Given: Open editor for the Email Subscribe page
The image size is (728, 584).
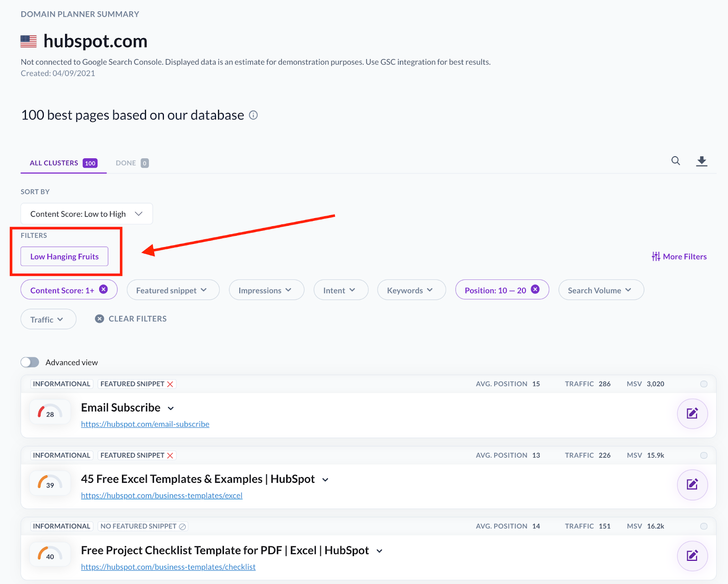Looking at the screenshot, I should (x=692, y=413).
